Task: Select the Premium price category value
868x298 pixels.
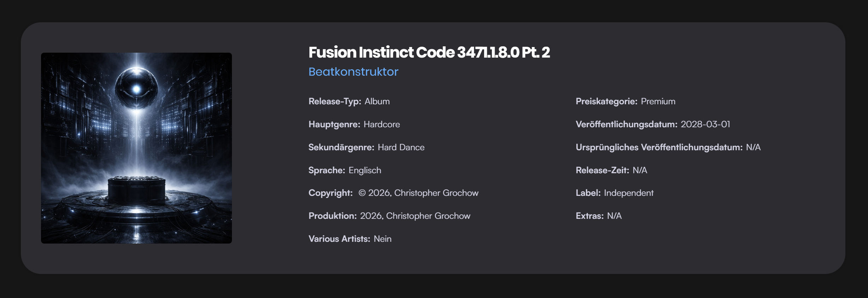Action: (658, 101)
